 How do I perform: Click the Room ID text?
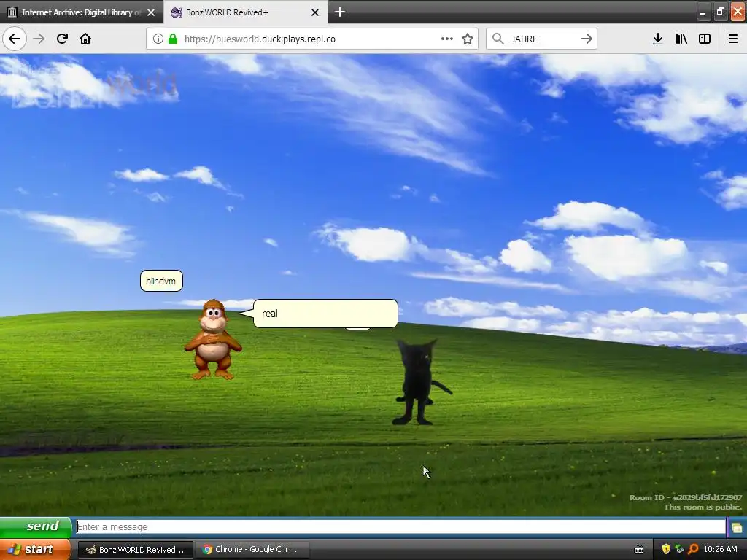coord(685,497)
